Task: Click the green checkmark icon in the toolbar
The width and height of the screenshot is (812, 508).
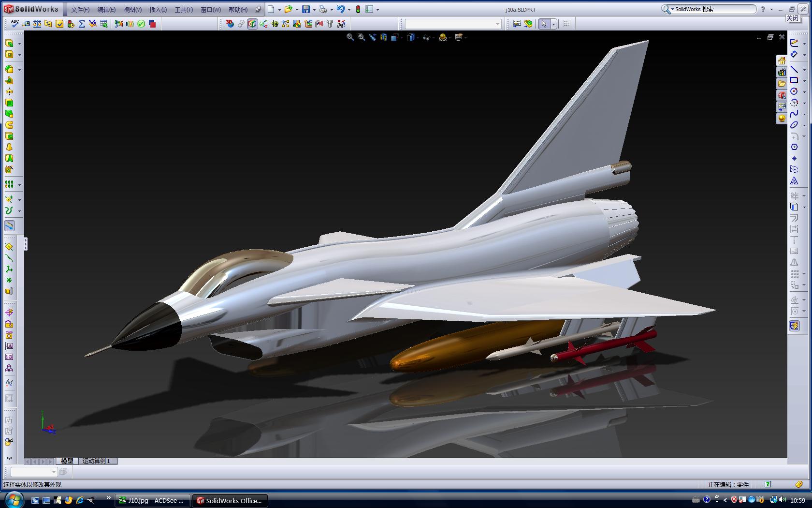Action: (x=141, y=23)
